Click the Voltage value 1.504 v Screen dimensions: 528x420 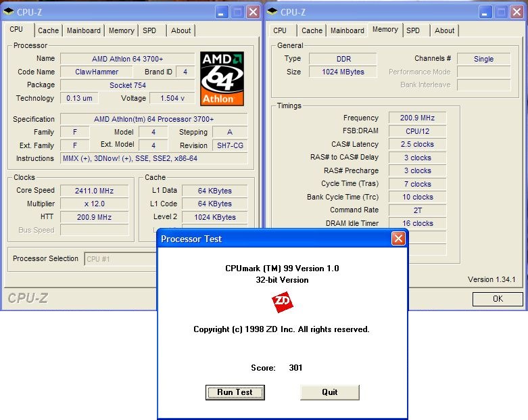[172, 98]
